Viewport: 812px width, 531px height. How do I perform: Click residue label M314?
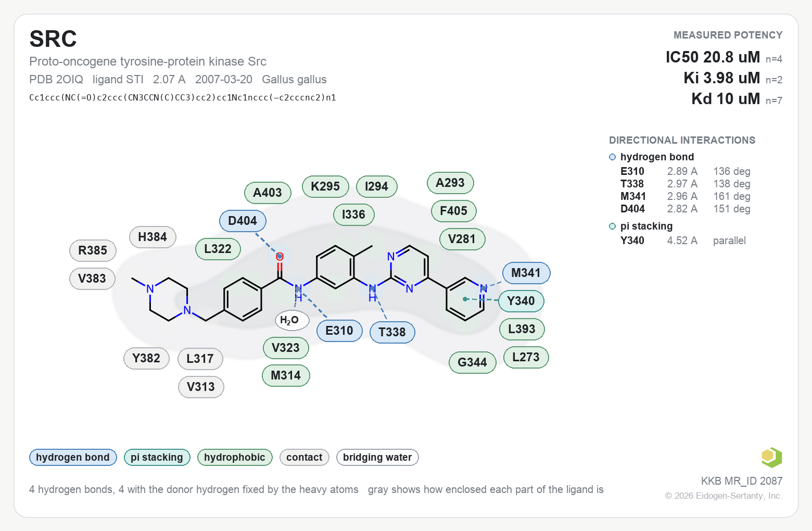(286, 375)
